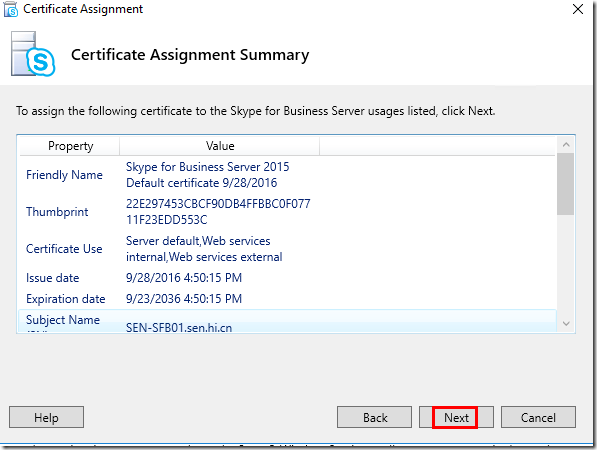This screenshot has width=597, height=450.
Task: Click 'Skype for Business Server 2015' value
Action: pyautogui.click(x=208, y=167)
